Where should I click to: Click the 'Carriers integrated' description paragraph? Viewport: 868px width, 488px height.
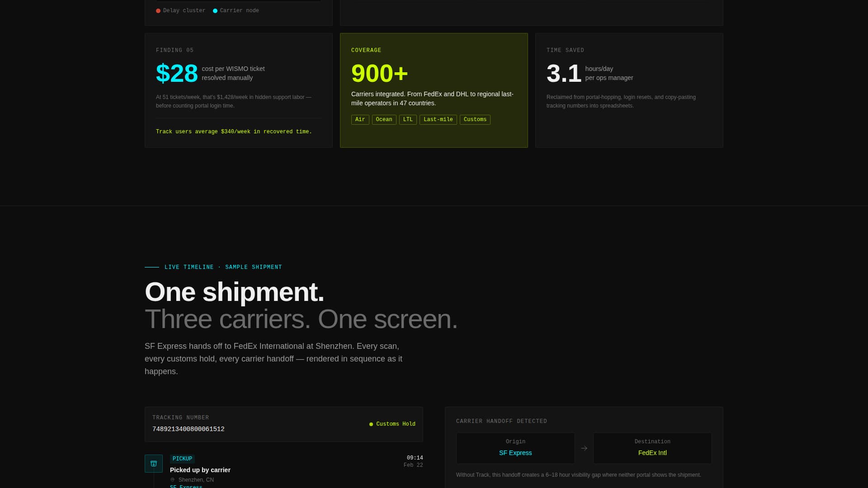coord(432,99)
